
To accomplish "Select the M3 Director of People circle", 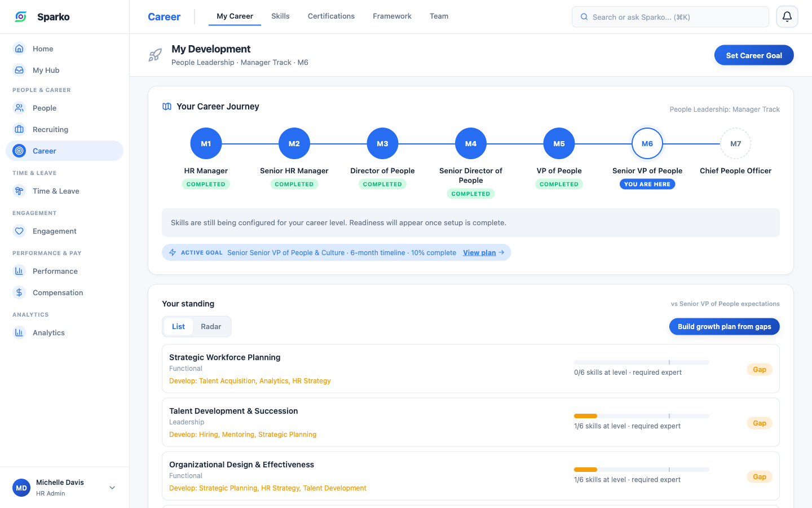I will (382, 144).
